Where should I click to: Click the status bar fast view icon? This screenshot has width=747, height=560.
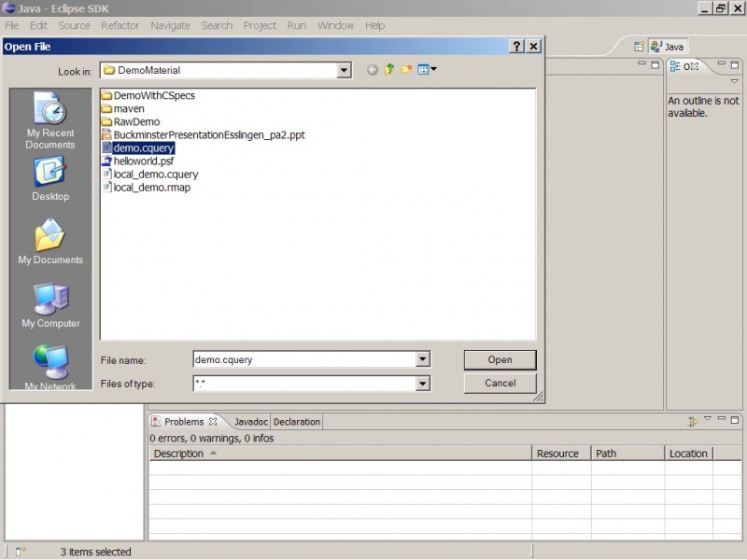(x=20, y=552)
